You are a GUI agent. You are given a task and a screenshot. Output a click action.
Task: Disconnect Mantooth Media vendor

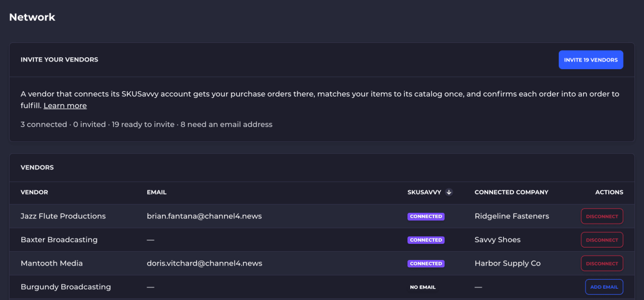click(x=602, y=264)
